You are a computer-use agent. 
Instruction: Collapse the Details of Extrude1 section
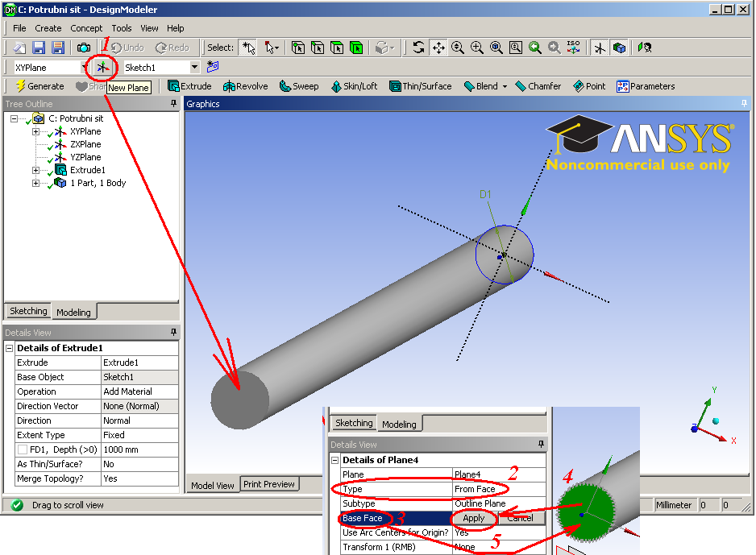(9, 348)
